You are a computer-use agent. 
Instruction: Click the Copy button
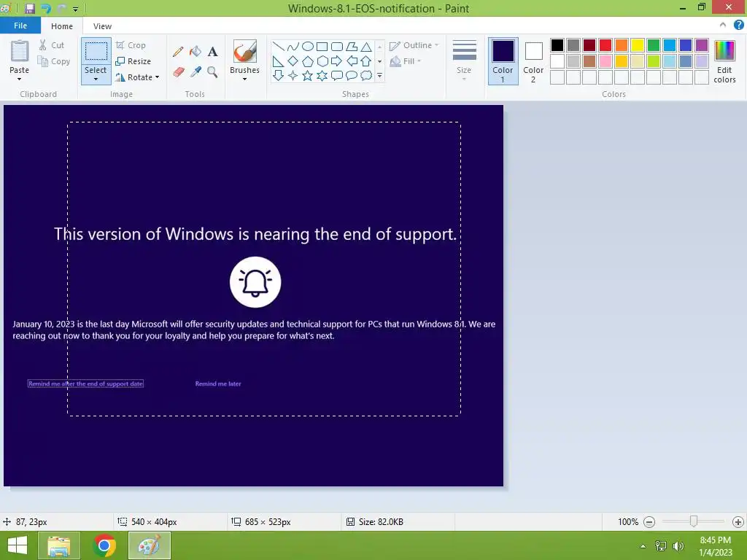tap(54, 61)
